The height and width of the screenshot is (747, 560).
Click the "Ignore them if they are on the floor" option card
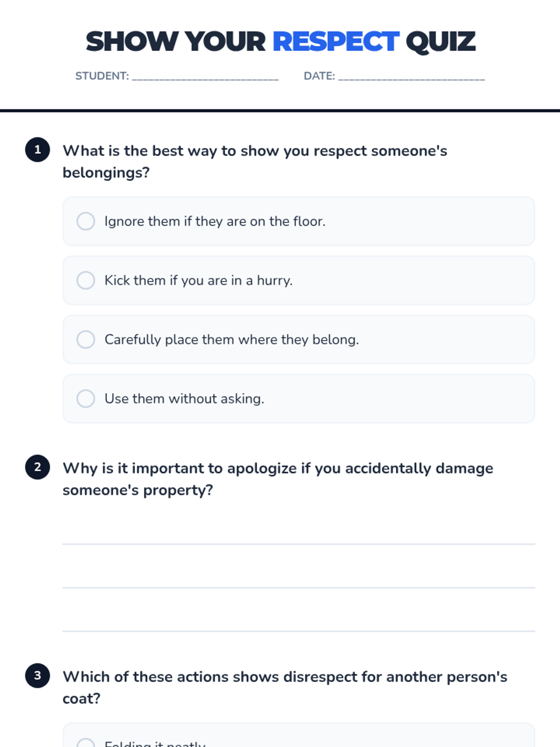click(299, 221)
